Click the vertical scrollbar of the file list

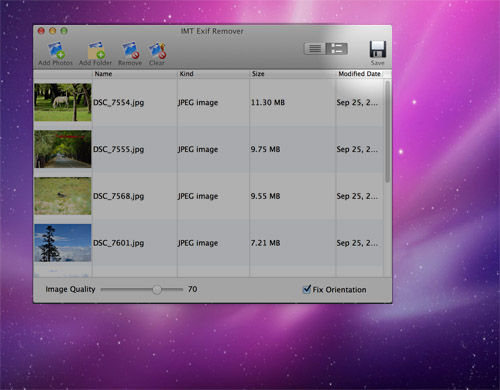(387, 132)
